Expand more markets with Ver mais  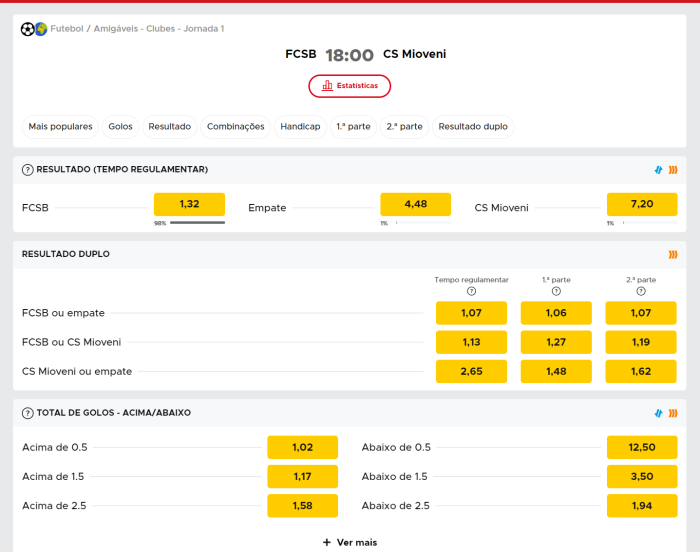[x=350, y=542]
